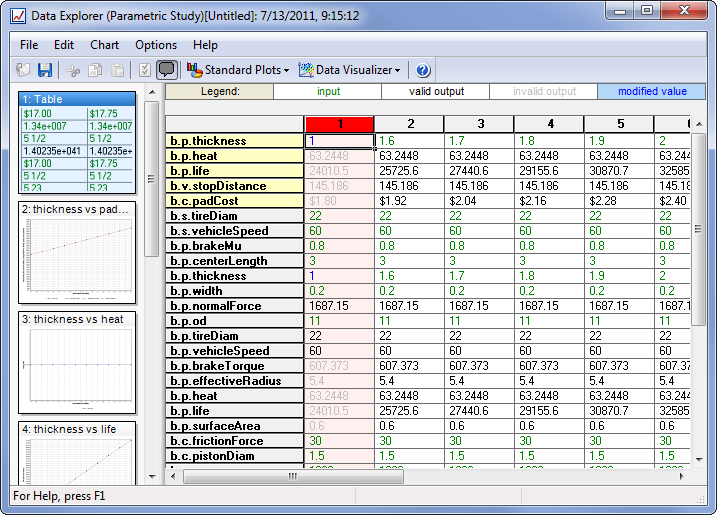Expand the Standard Plots dropdown arrow
This screenshot has height=515, width=717.
point(287,71)
